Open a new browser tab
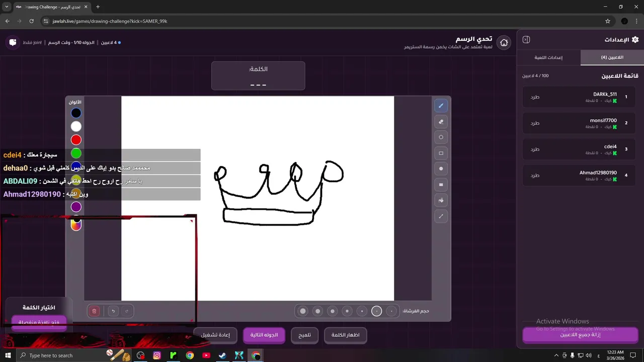Image resolution: width=644 pixels, height=362 pixels. click(x=98, y=7)
